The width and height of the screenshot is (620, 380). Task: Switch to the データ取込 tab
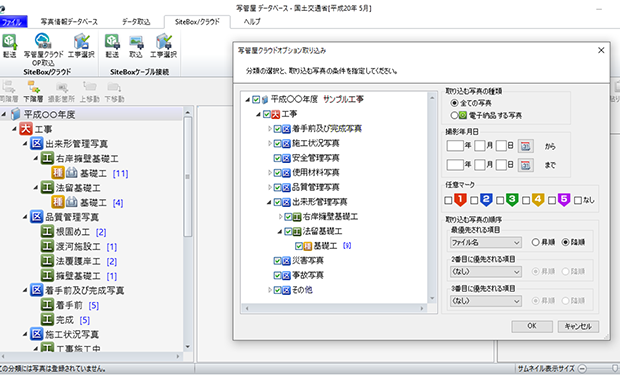point(136,22)
